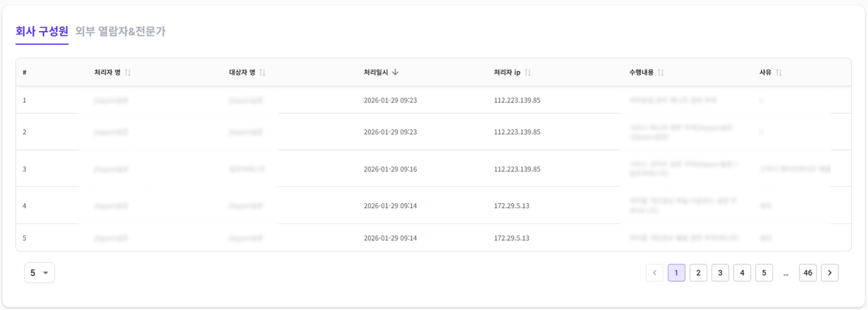
Task: Open the 외부 열람자&전문가 tab
Action: (120, 31)
